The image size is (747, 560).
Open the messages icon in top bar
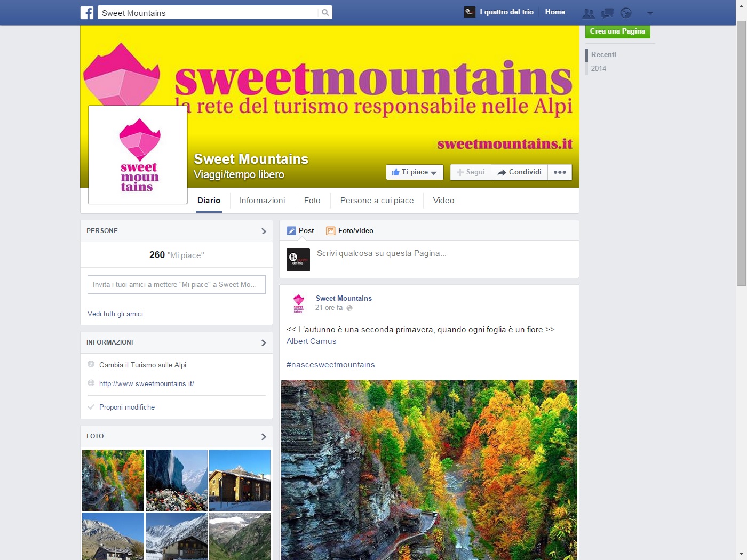(x=607, y=13)
